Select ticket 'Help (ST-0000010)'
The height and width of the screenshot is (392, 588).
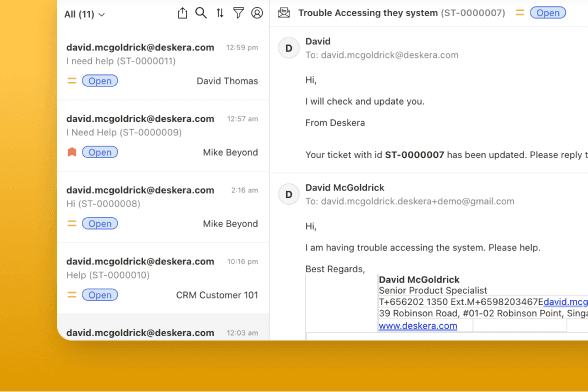[163, 278]
